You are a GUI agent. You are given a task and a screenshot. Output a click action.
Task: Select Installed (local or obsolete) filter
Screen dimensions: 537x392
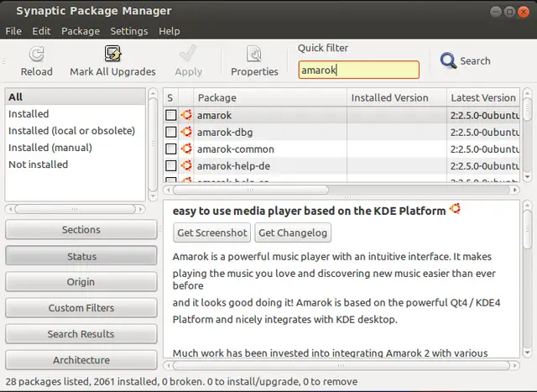click(76, 131)
